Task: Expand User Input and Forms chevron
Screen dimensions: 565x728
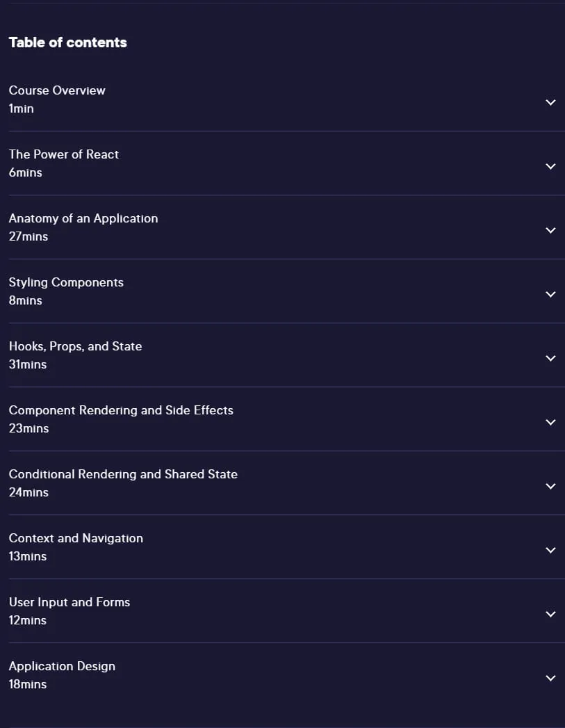Action: (x=550, y=614)
